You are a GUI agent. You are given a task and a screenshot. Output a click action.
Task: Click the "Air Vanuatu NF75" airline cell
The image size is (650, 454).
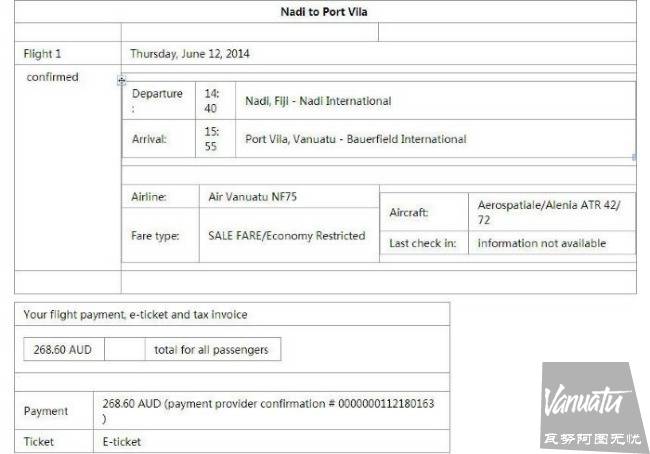tap(252, 197)
